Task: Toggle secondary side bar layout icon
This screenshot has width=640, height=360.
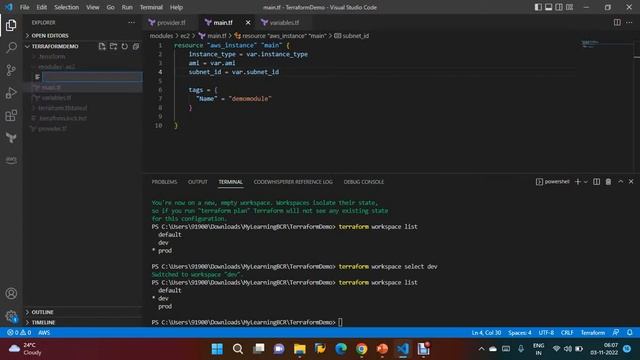Action: click(x=559, y=7)
